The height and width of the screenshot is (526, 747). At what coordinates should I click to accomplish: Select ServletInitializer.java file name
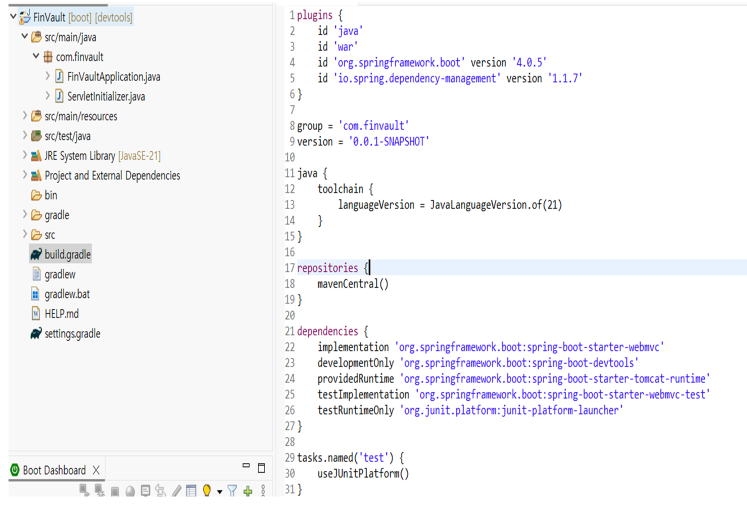(x=106, y=96)
